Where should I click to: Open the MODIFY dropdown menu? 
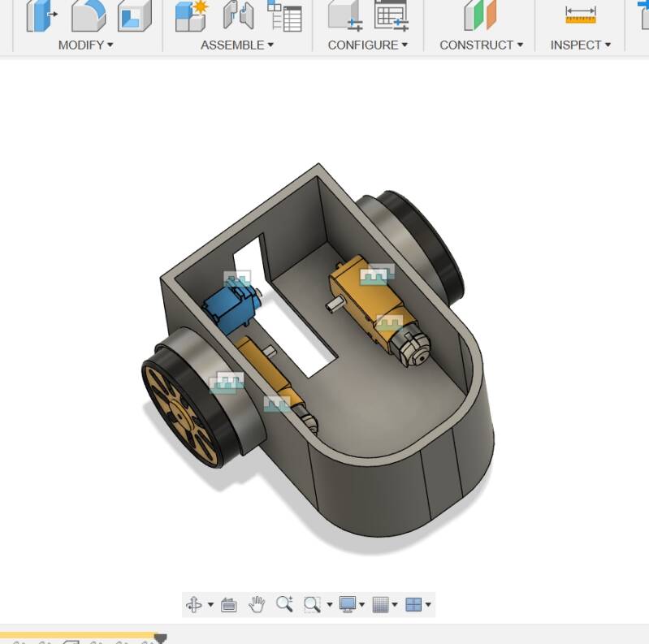click(85, 45)
